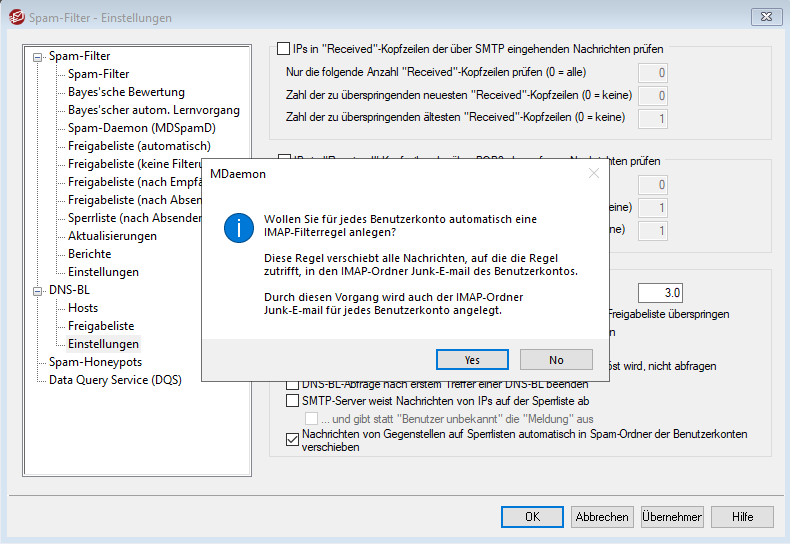
Task: Toggle DNS-BL-Abfrage nach erstem Treffer beenden
Action: pos(293,383)
